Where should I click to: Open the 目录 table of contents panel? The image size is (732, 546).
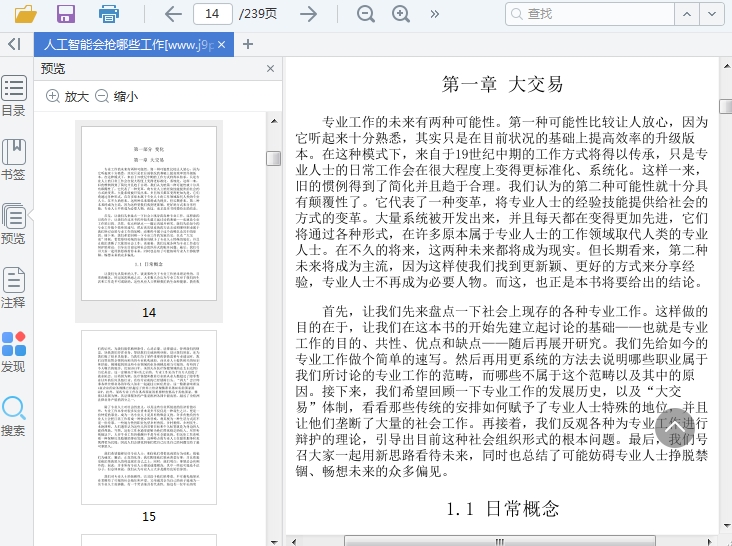pyautogui.click(x=14, y=96)
